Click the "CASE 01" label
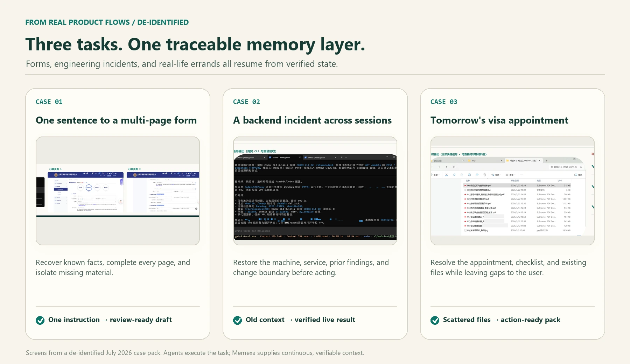The width and height of the screenshot is (630, 364). [49, 102]
